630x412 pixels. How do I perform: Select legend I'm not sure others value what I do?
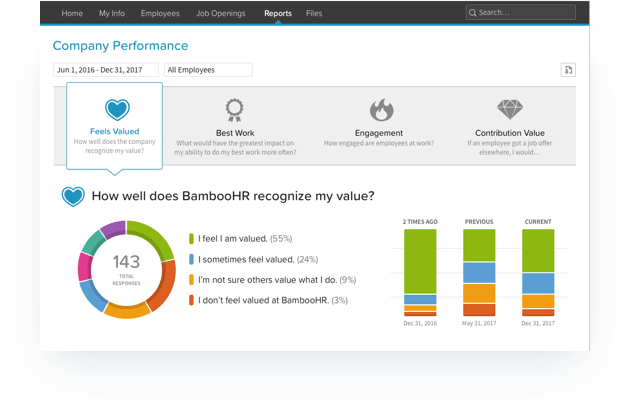(277, 280)
